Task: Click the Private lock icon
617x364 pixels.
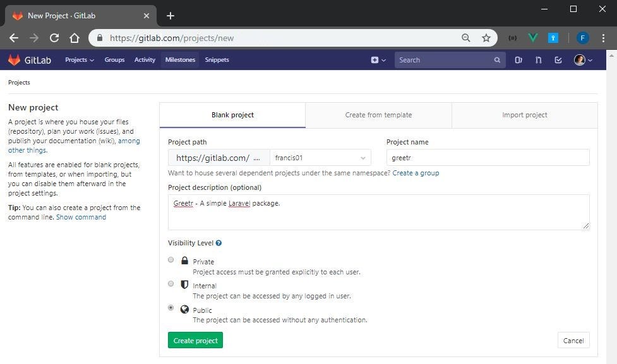Action: (x=184, y=260)
